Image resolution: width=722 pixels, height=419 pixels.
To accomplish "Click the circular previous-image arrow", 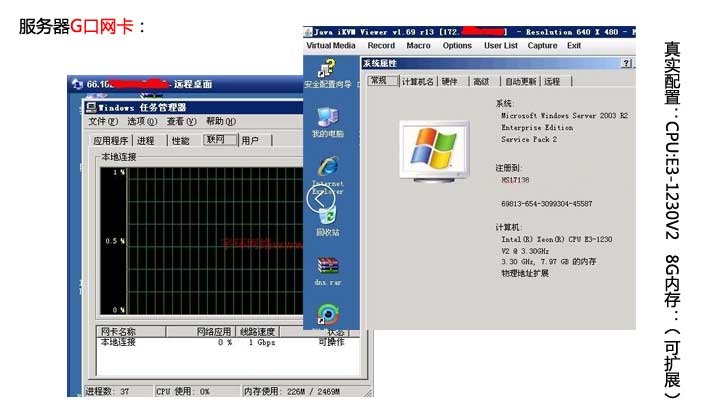I will click(320, 198).
